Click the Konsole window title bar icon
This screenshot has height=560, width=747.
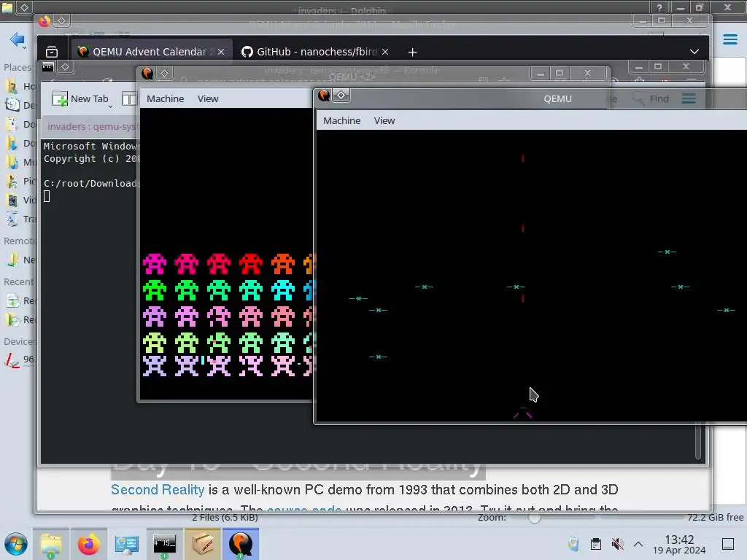47,66
